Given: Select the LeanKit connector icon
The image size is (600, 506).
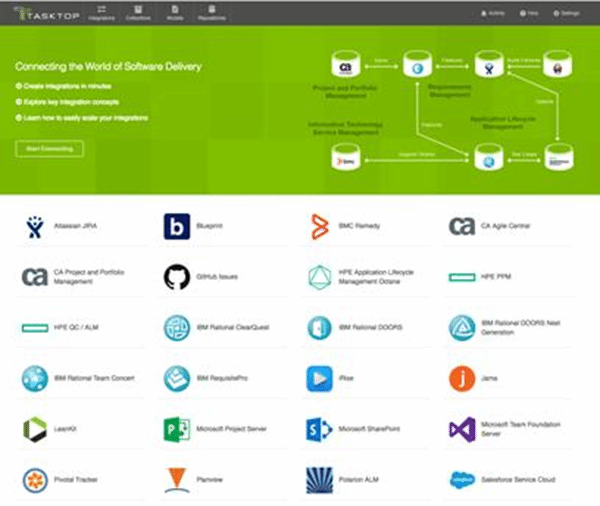Looking at the screenshot, I should pyautogui.click(x=35, y=429).
